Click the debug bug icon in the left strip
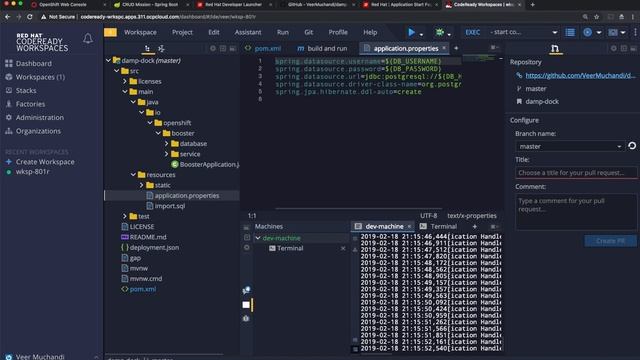Screen dimensions: 640x360 [246, 318]
